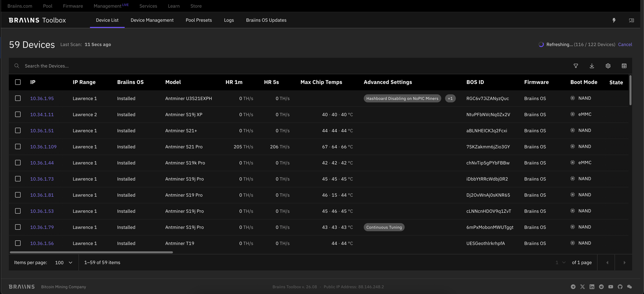Viewport: 644px width, 294px height.
Task: Go to the next page arrow
Action: coord(624,262)
